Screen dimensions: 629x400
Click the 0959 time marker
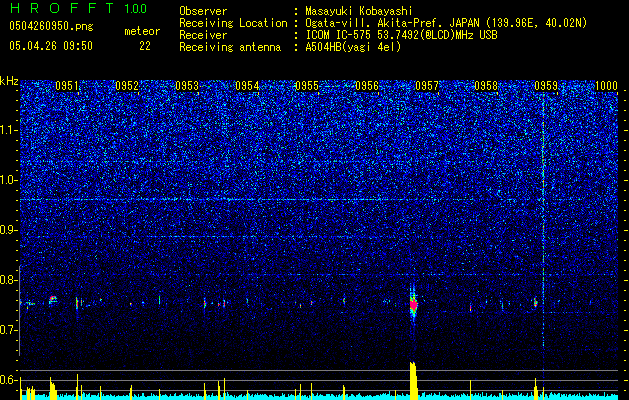click(546, 86)
